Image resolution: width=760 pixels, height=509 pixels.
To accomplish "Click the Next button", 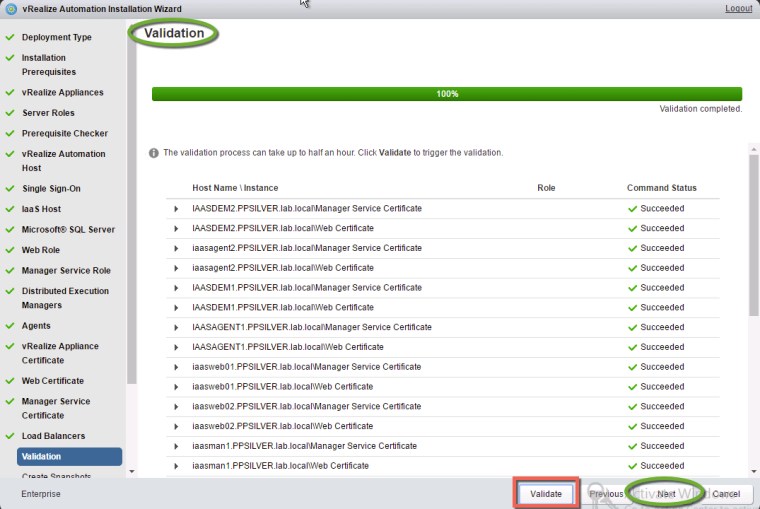I will pos(666,493).
